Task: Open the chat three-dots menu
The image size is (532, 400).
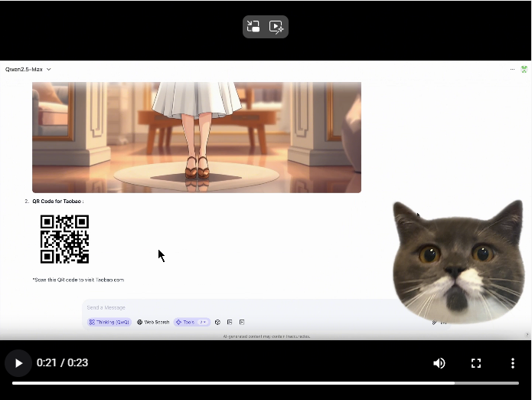Action: [x=512, y=69]
